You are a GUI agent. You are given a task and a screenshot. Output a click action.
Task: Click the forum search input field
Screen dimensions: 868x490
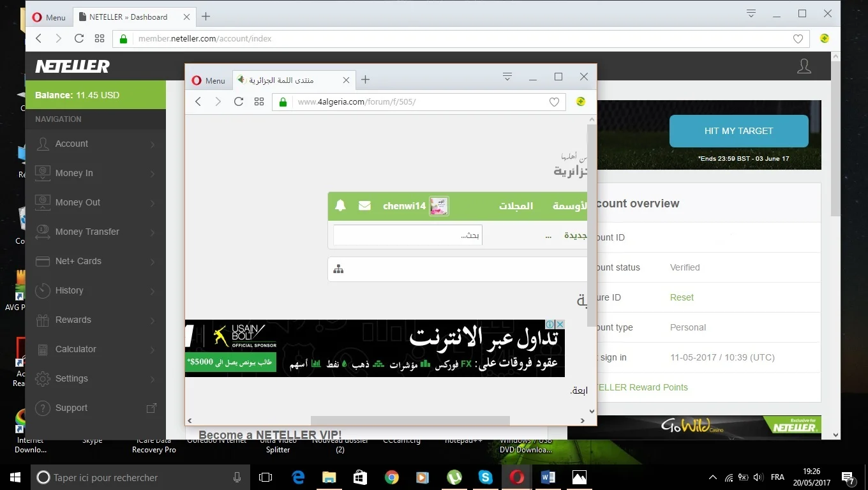[407, 235]
